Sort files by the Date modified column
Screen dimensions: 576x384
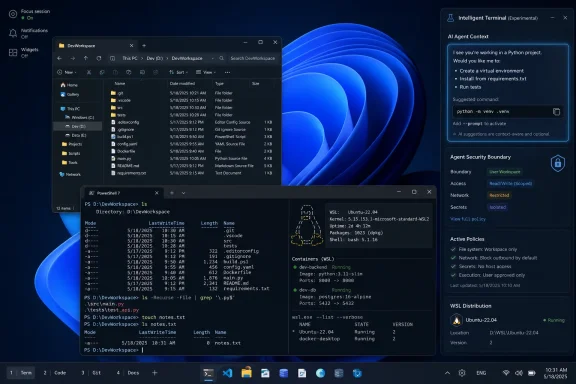click(x=182, y=84)
